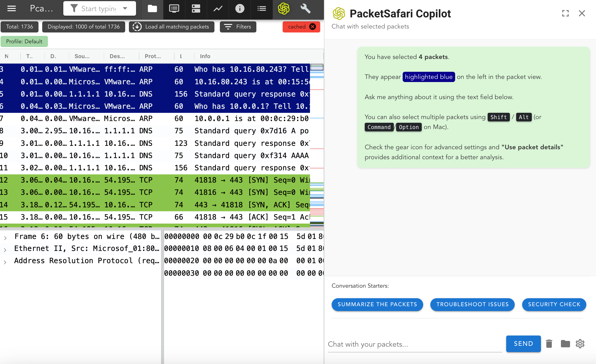Remove the cached indicator with X icon
Screen dimensions: 596x364
click(x=313, y=27)
